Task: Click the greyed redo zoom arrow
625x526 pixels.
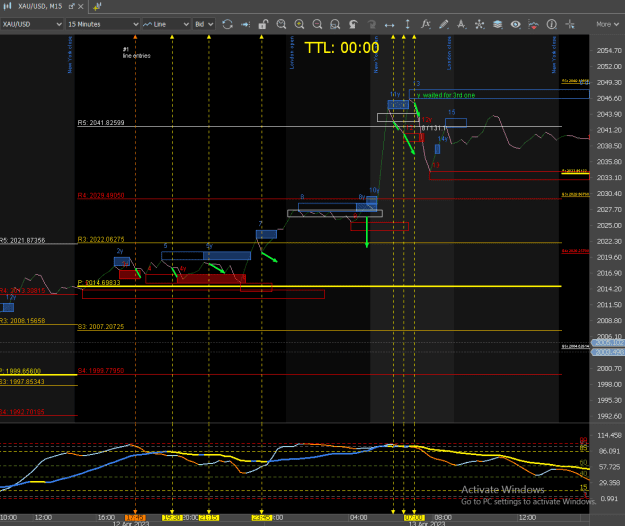Action: tap(371, 24)
